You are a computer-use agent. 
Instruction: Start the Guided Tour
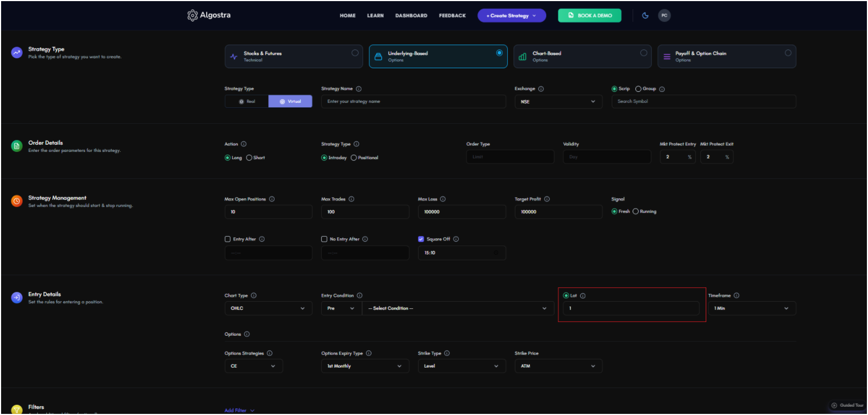pyautogui.click(x=847, y=405)
